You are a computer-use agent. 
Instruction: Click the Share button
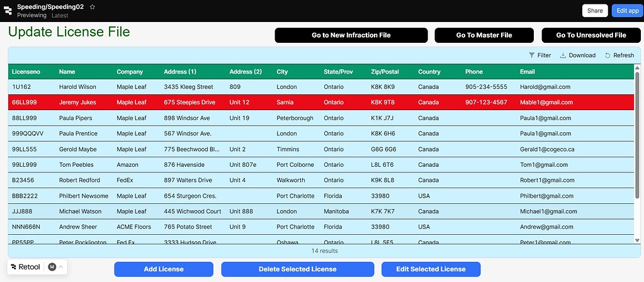coord(595,11)
